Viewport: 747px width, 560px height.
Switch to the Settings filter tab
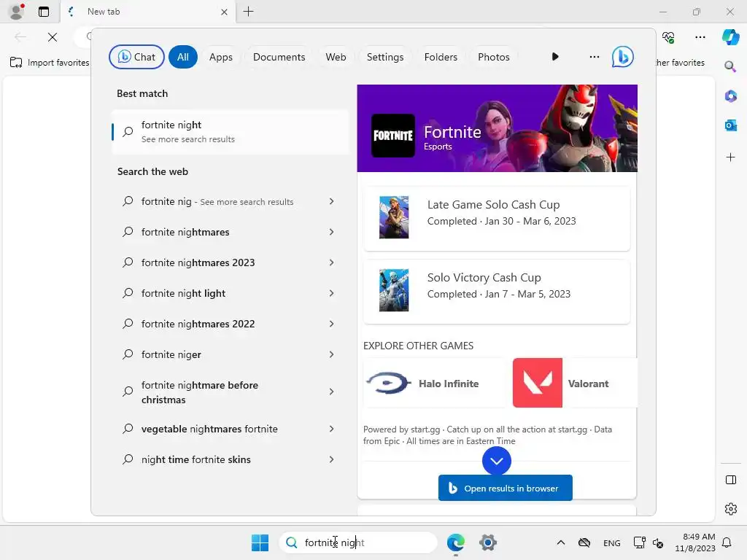[385, 57]
